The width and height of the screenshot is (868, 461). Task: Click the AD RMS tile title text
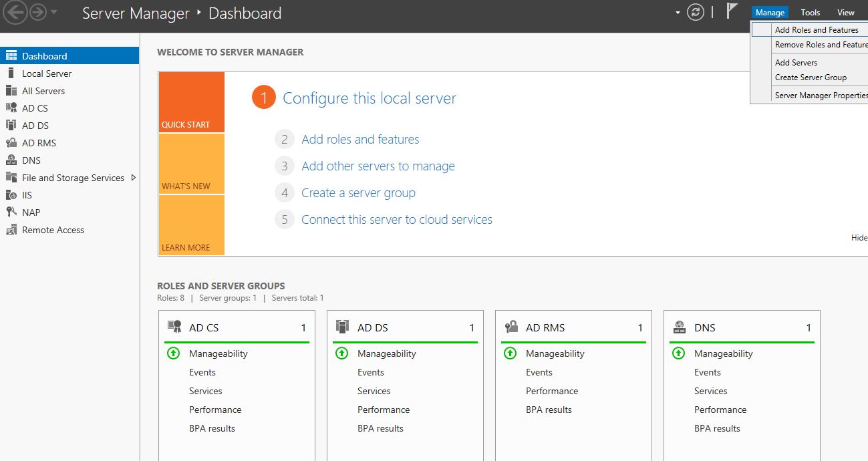[x=545, y=327]
